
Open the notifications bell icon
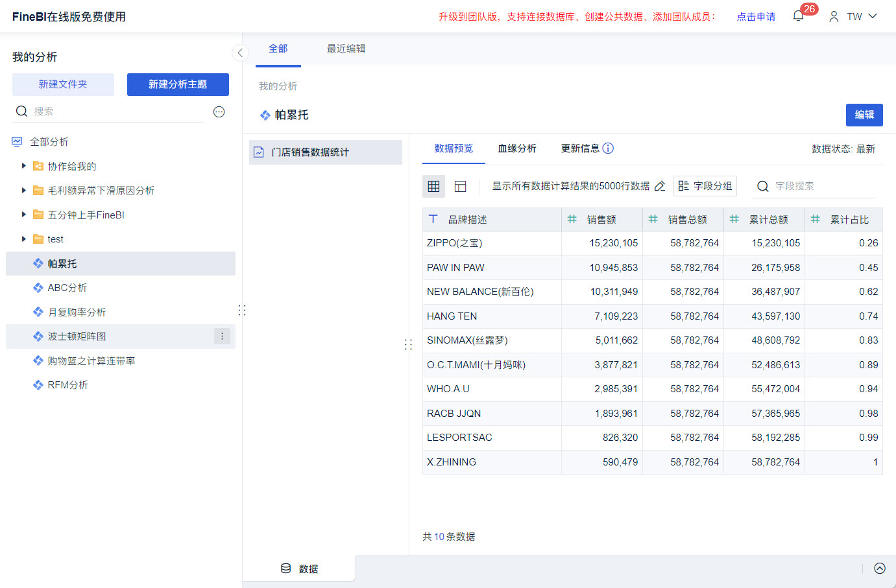(798, 16)
